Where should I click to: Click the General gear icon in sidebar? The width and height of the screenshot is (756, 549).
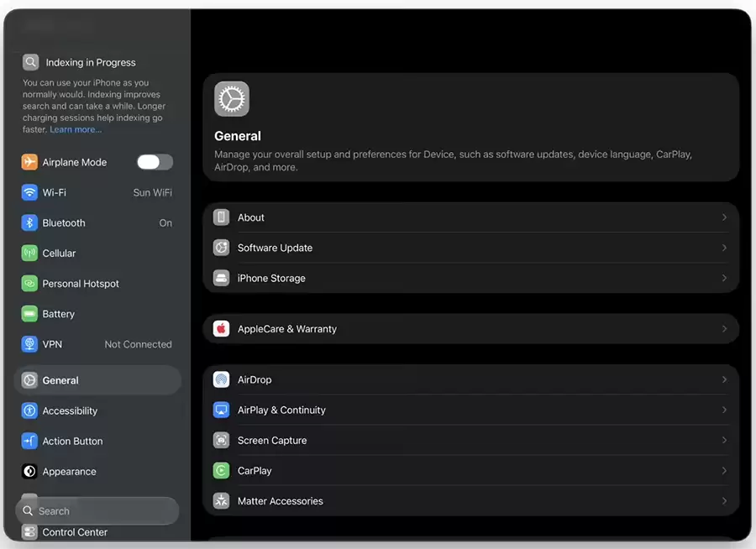tap(29, 380)
